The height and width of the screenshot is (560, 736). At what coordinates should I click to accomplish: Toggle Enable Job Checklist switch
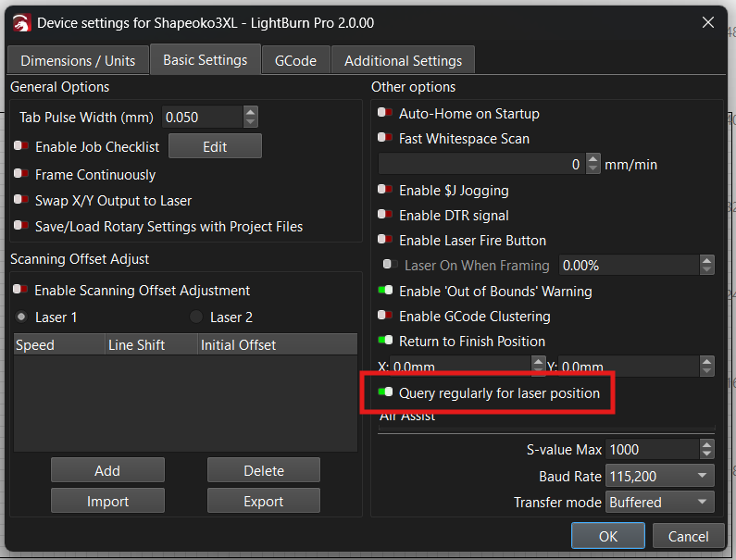[21, 145]
